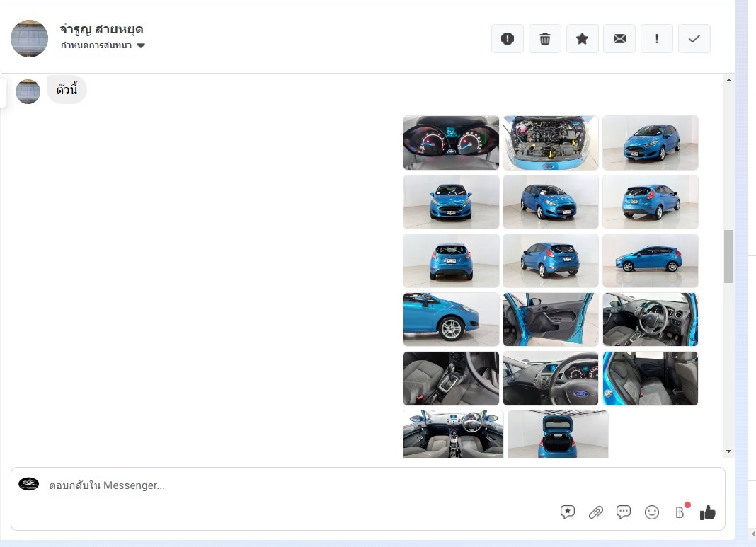Mark the conversation as spam

pyautogui.click(x=508, y=38)
